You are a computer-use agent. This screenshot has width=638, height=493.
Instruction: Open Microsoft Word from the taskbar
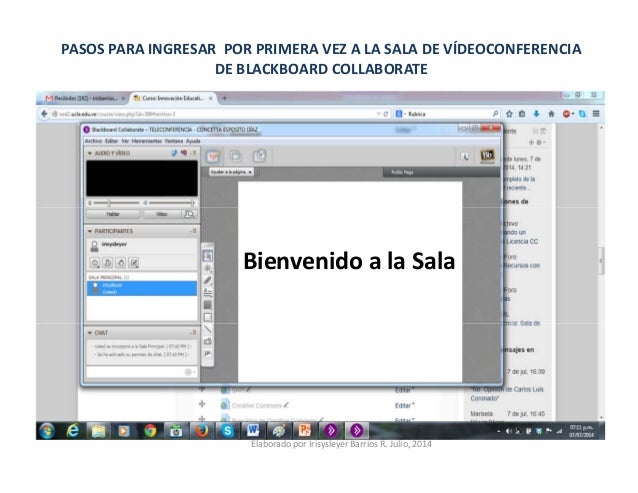pos(253,430)
